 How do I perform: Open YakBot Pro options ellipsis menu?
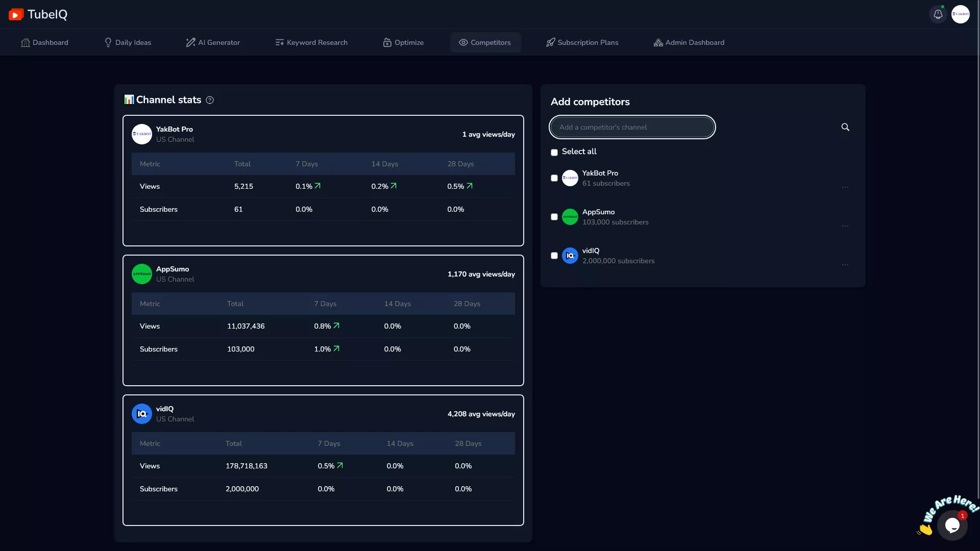(845, 187)
